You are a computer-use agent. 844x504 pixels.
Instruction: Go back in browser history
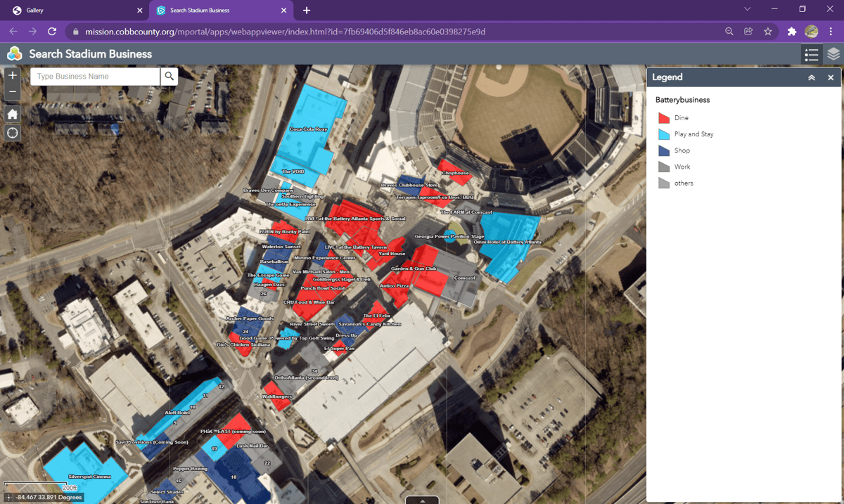pyautogui.click(x=13, y=32)
